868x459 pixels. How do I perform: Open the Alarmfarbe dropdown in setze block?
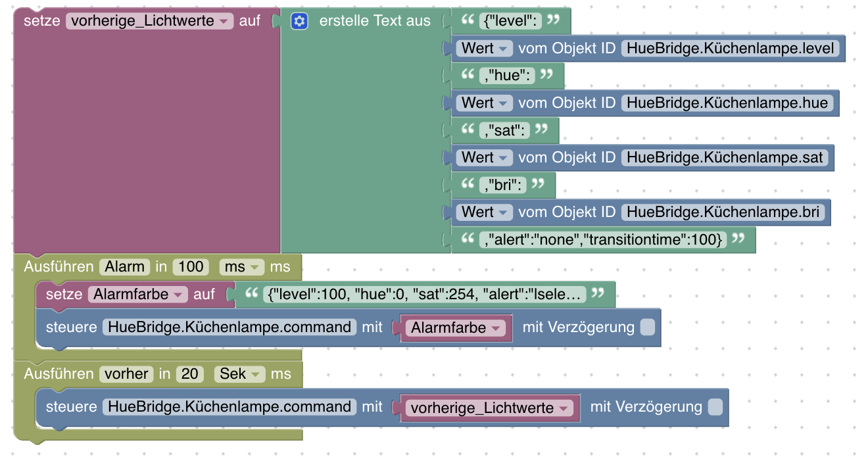(138, 295)
